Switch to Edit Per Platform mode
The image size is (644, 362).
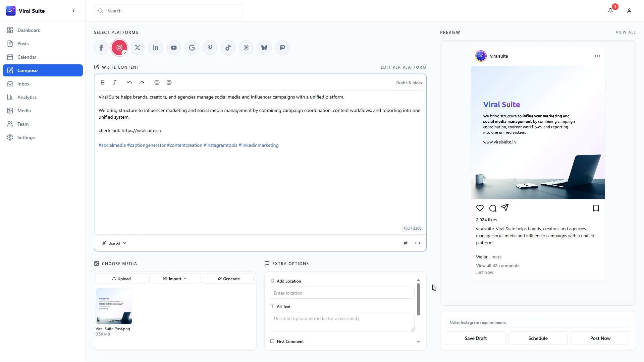tap(403, 67)
